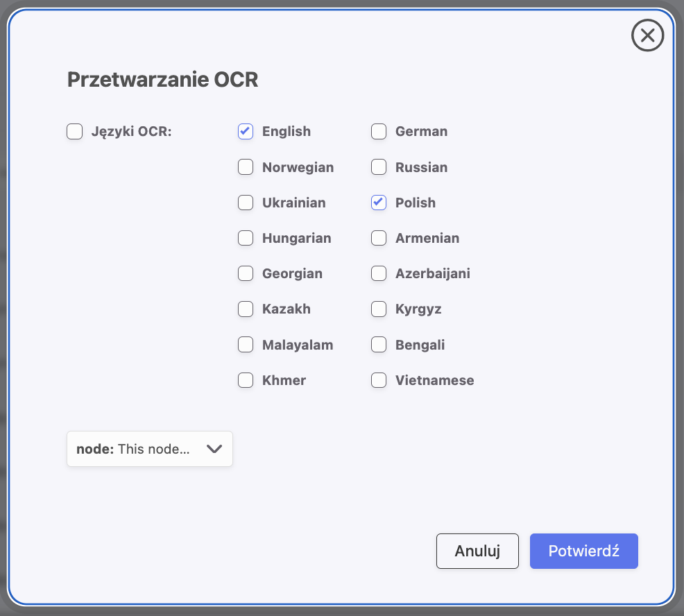The height and width of the screenshot is (616, 684).
Task: Tick the Kyrgyz language checkbox
Action: click(379, 309)
